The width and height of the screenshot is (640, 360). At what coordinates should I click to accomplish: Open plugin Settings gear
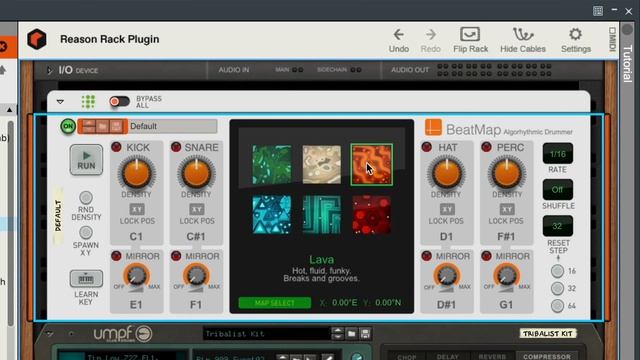(x=576, y=40)
